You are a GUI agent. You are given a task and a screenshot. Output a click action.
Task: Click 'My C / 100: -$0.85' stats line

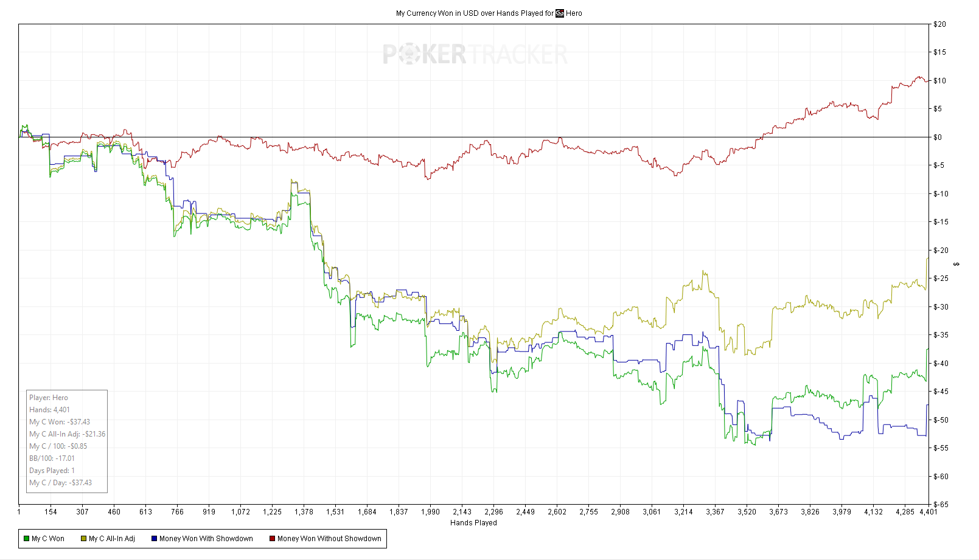[x=58, y=446]
